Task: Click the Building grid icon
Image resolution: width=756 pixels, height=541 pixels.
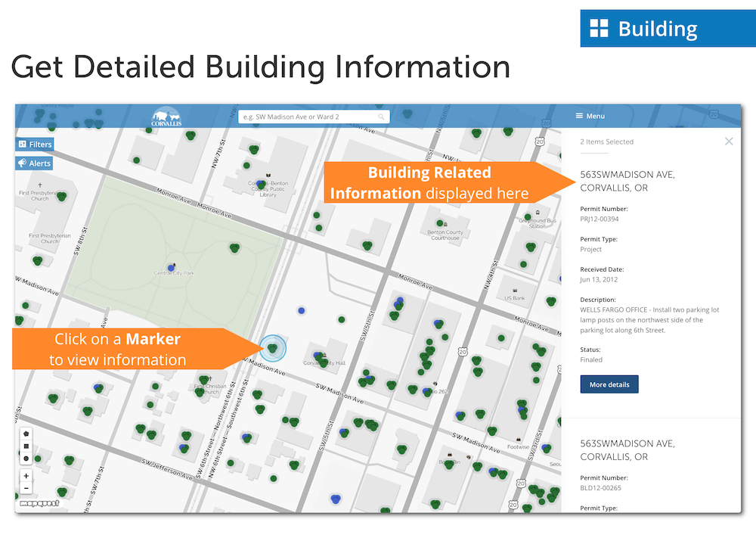Action: click(x=600, y=29)
